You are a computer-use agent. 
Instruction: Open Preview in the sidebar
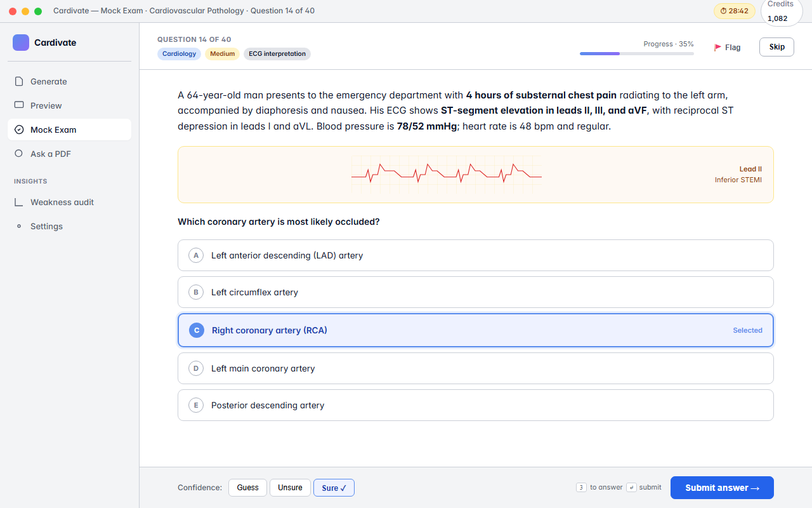[x=69, y=105]
